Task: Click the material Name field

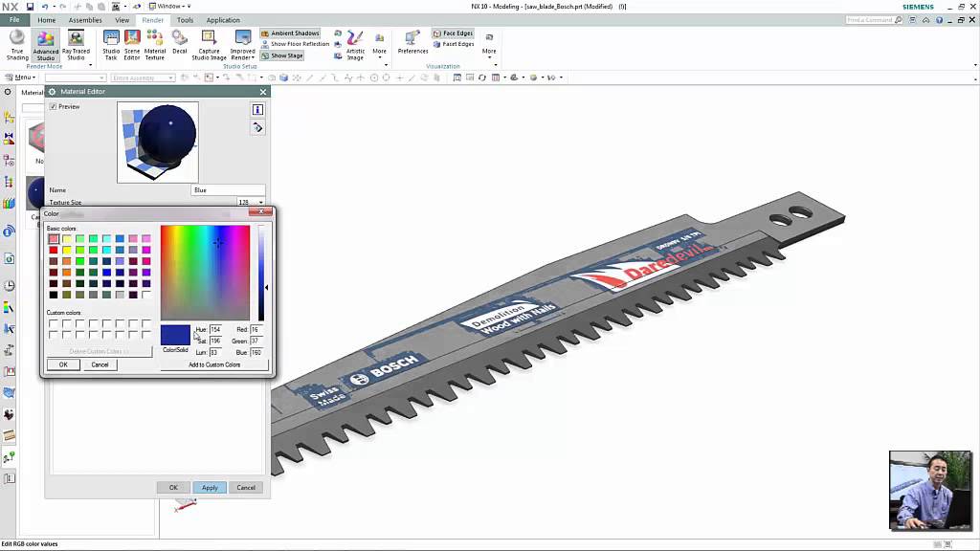Action: tap(228, 190)
